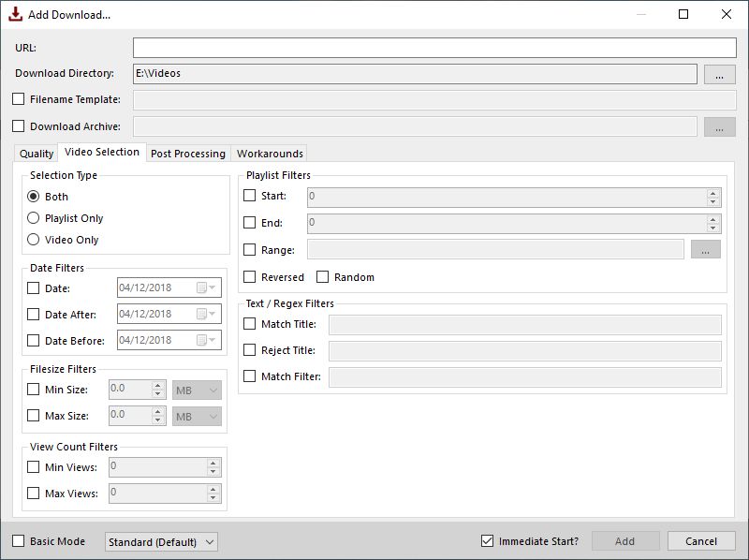Image resolution: width=749 pixels, height=560 pixels.
Task: Disable the Immediate Start option
Action: [487, 540]
